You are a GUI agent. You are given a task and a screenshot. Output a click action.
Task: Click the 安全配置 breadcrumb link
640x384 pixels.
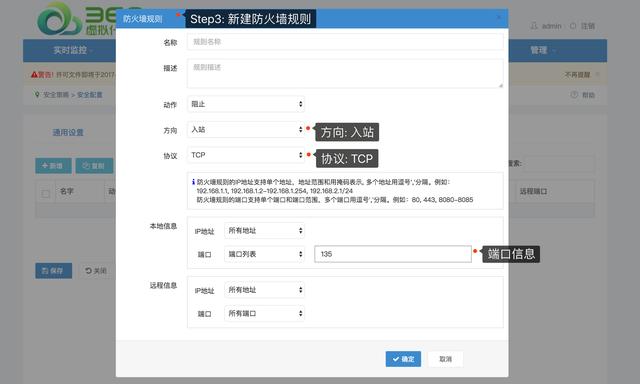90,95
